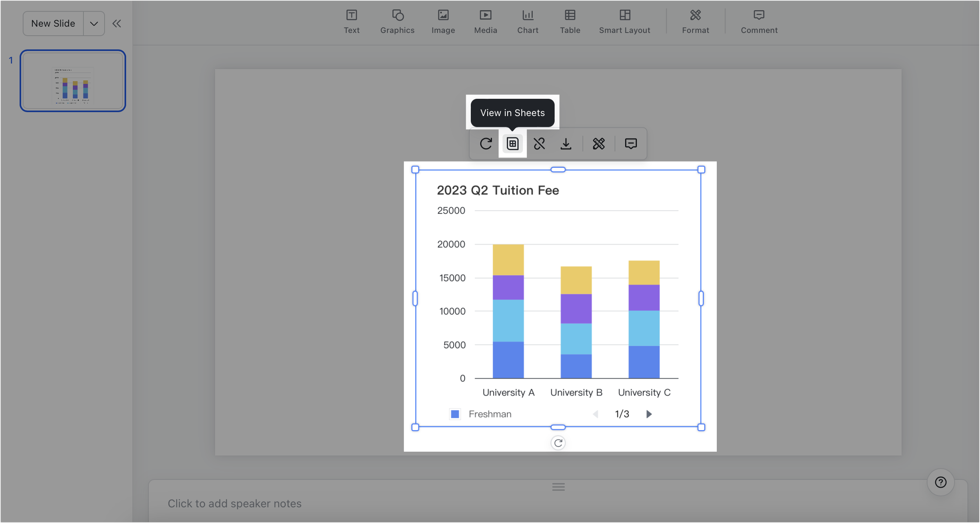Click the unlink chart icon
Viewport: 980px width, 523px height.
tap(539, 144)
